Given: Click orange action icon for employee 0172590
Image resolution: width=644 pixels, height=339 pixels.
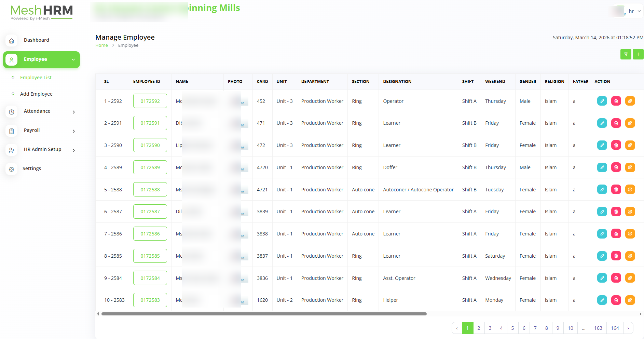Looking at the screenshot, I should click(x=630, y=145).
